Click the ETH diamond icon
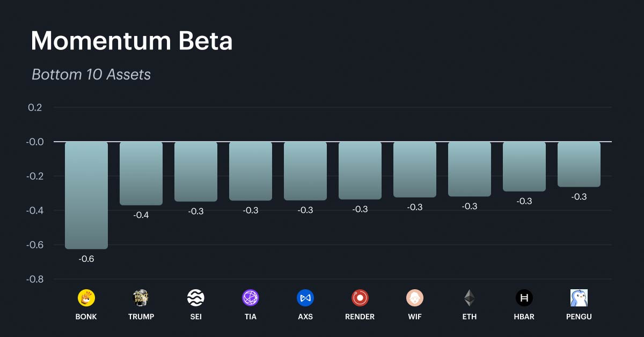The width and height of the screenshot is (644, 337). pyautogui.click(x=470, y=297)
